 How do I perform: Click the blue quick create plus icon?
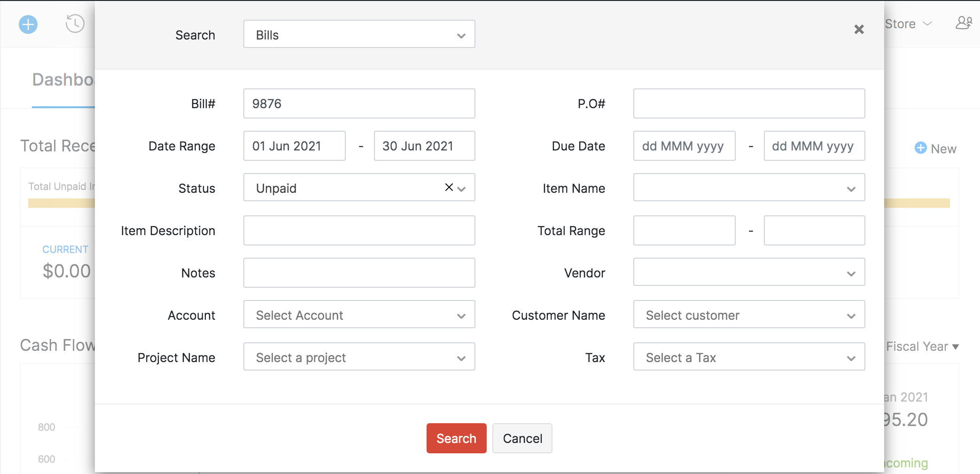28,24
